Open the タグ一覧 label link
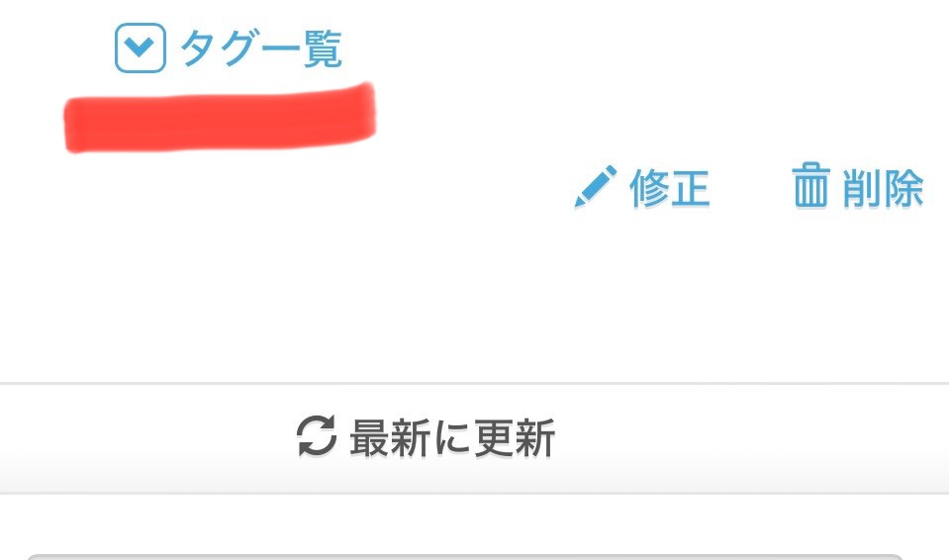Screen dimensions: 949x560 (261, 48)
